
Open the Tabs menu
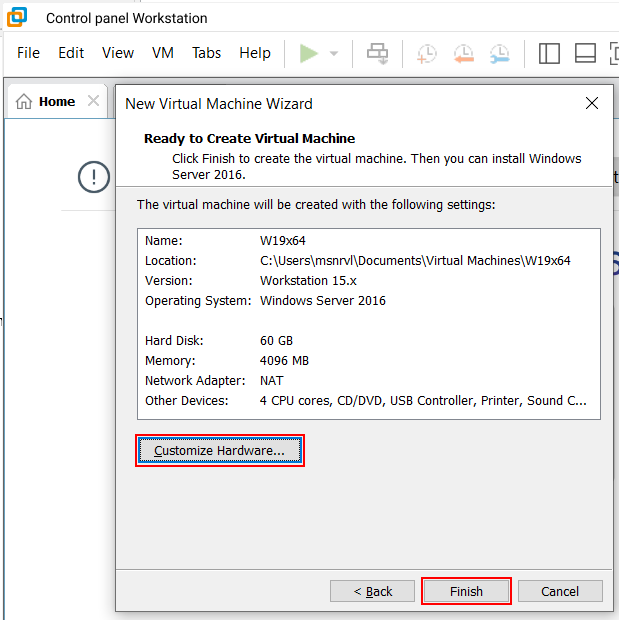pos(206,53)
